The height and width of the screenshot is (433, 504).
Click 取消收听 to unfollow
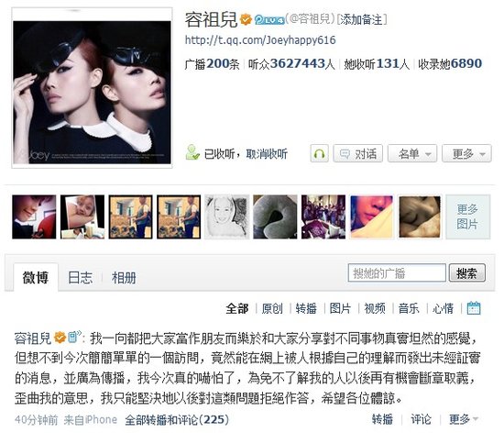pos(267,154)
